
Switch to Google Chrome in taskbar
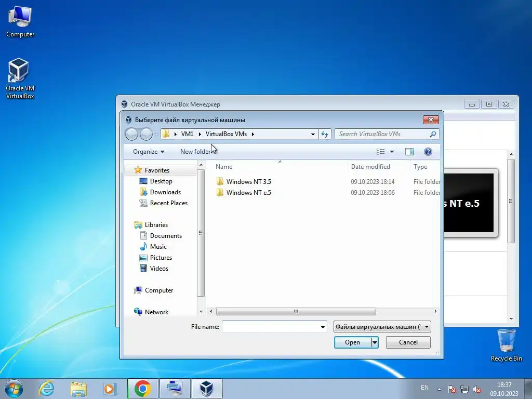(x=142, y=389)
